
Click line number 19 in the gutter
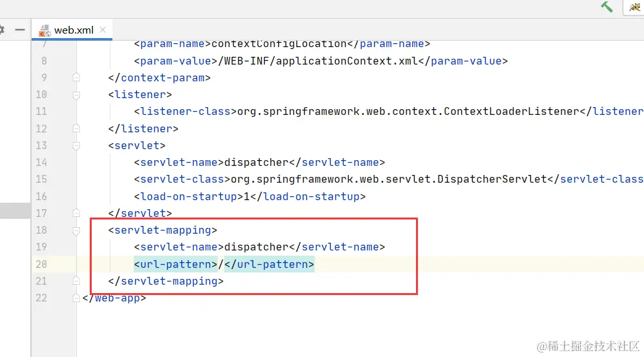point(41,247)
